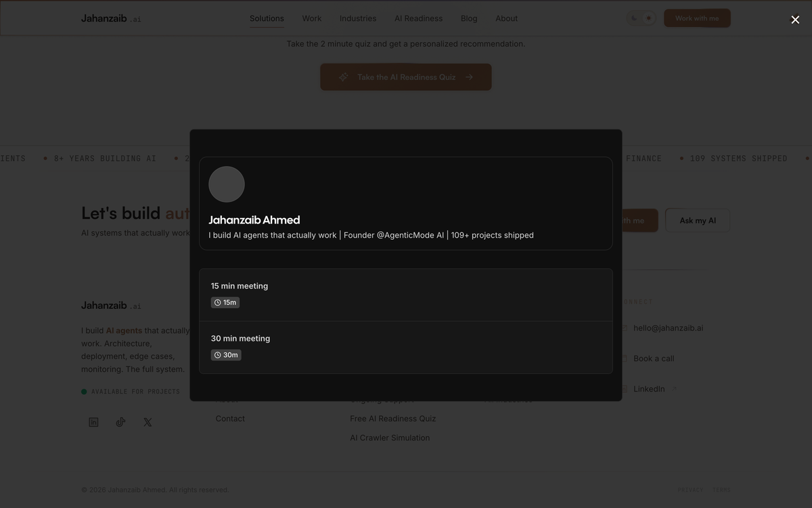812x508 pixels.
Task: Click the envelope icon beside hello@jahanzaib.ai
Action: [x=625, y=327]
